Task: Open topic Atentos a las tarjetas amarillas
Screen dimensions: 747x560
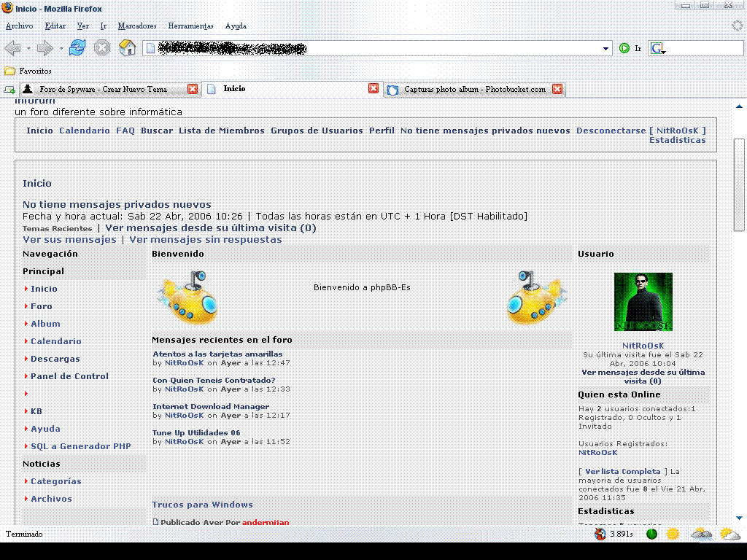Action: pos(217,354)
